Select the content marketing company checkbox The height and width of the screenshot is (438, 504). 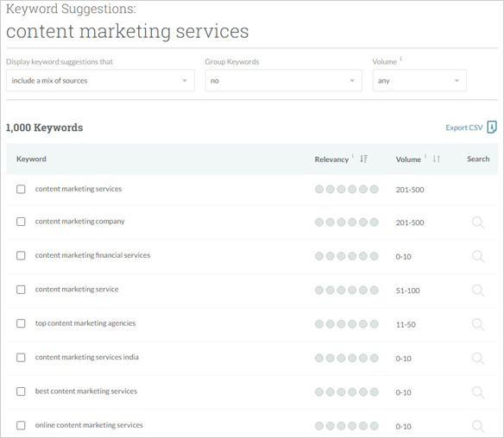point(21,222)
